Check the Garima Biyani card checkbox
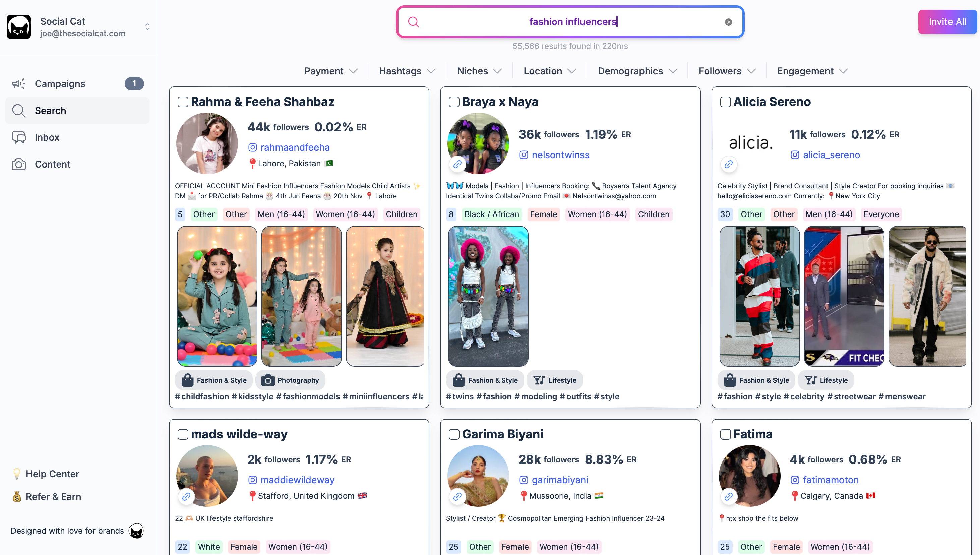This screenshot has height=555, width=980. click(454, 434)
